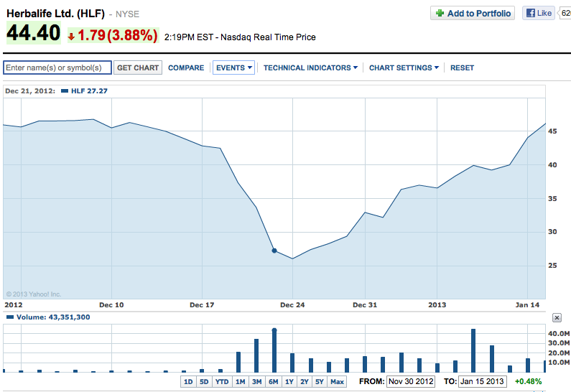Select the 1M time range

pyautogui.click(x=241, y=382)
